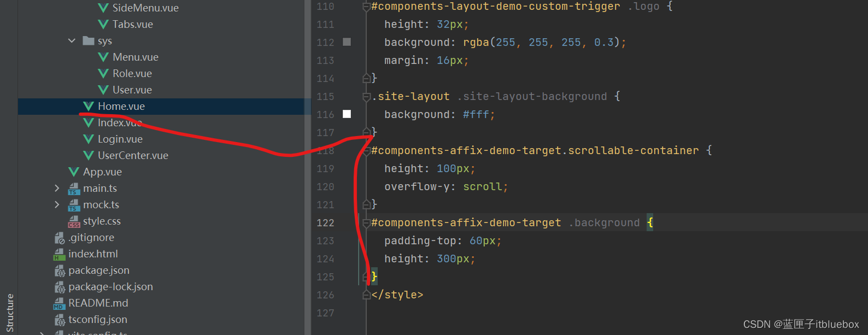Click the Markdown icon next to README.md

[59, 303]
